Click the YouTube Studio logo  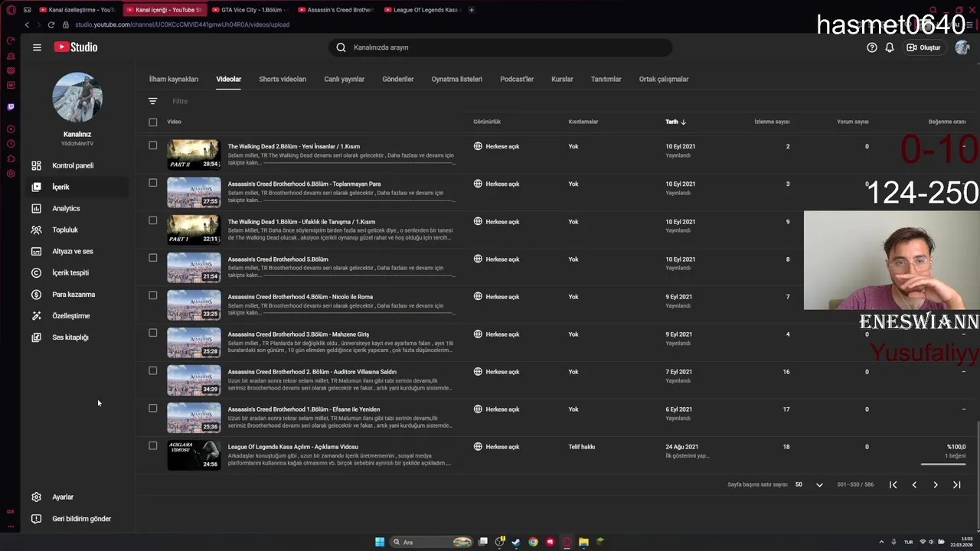[x=76, y=47]
